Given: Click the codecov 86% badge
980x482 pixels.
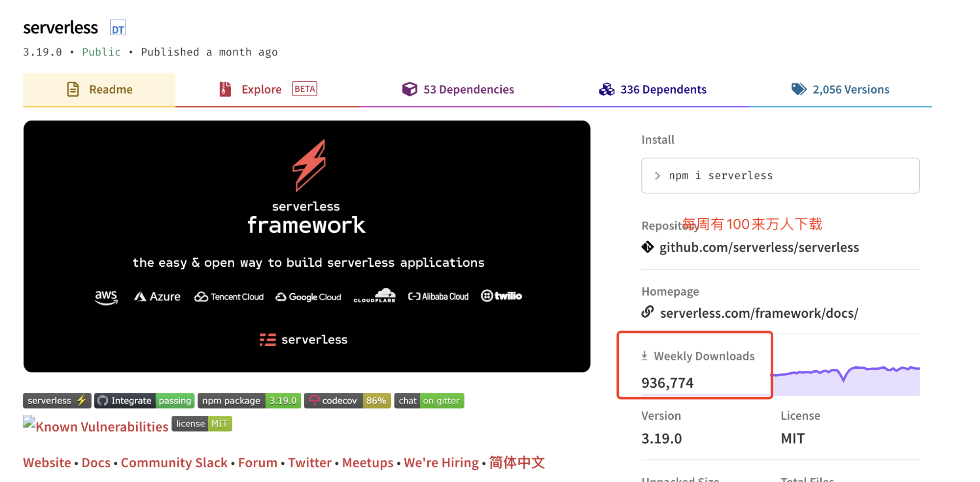Looking at the screenshot, I should tap(347, 401).
